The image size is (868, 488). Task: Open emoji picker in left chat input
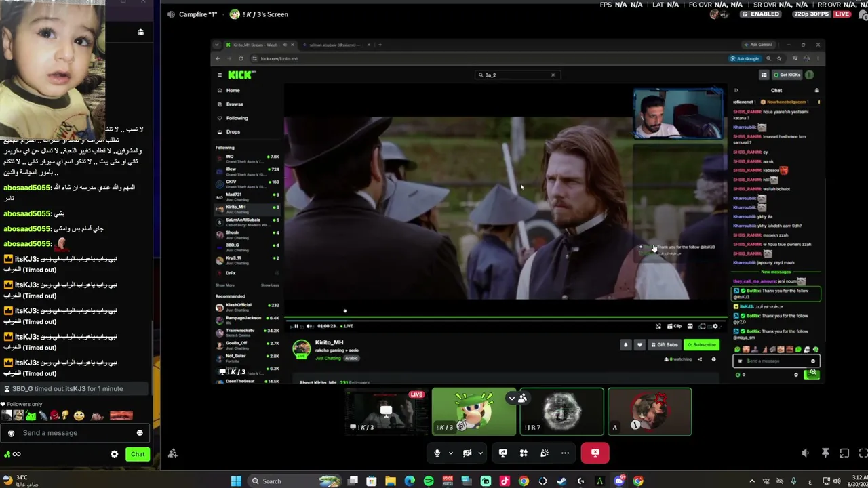tap(140, 433)
